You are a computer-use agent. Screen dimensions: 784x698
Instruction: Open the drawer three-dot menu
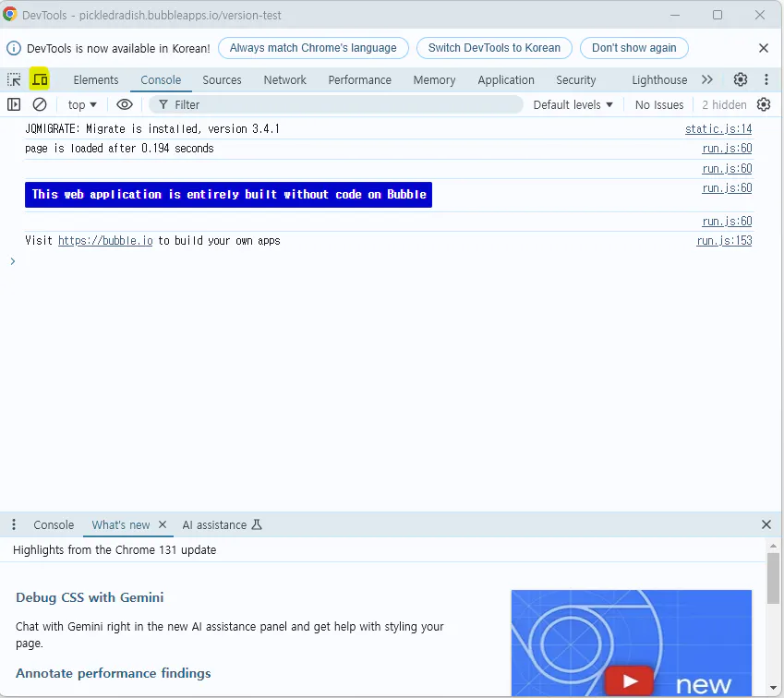coord(14,524)
